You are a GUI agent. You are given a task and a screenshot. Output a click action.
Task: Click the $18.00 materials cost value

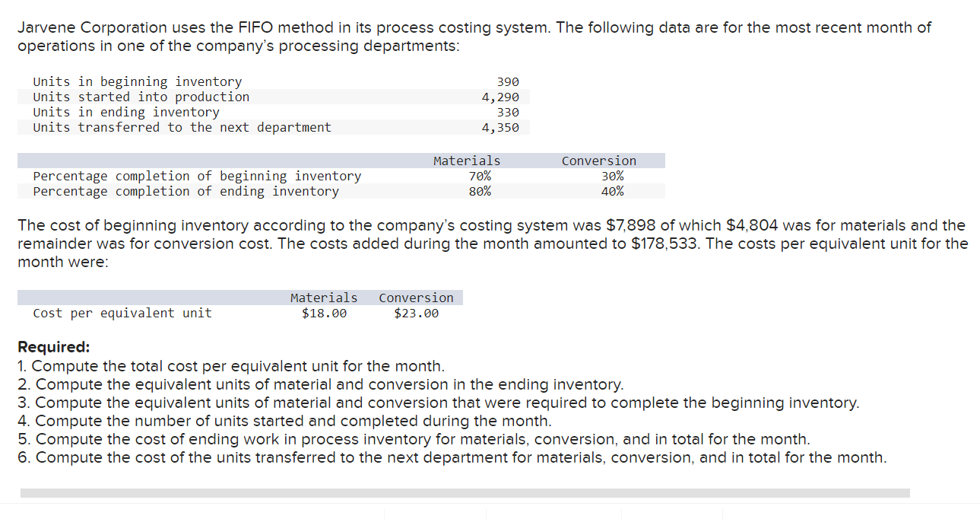[324, 313]
